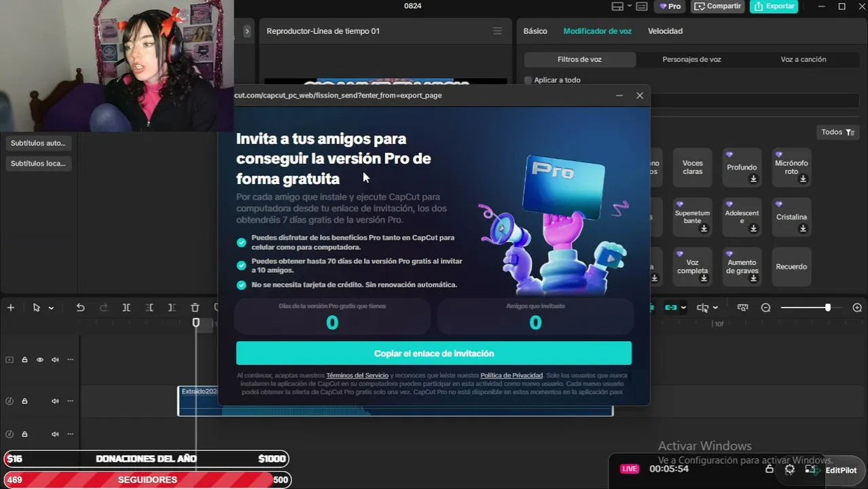Download the Adolescente voice filter
Image resolution: width=868 pixels, height=489 pixels.
point(753,229)
